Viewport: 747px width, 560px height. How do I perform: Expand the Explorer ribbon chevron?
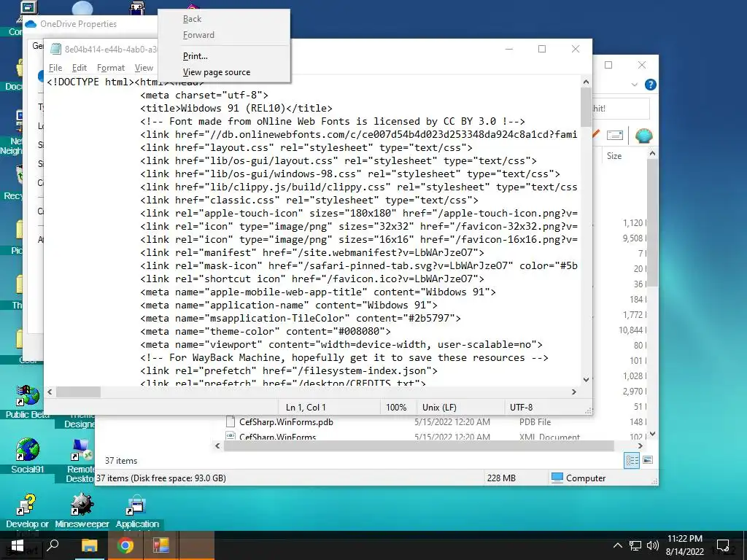coord(634,85)
